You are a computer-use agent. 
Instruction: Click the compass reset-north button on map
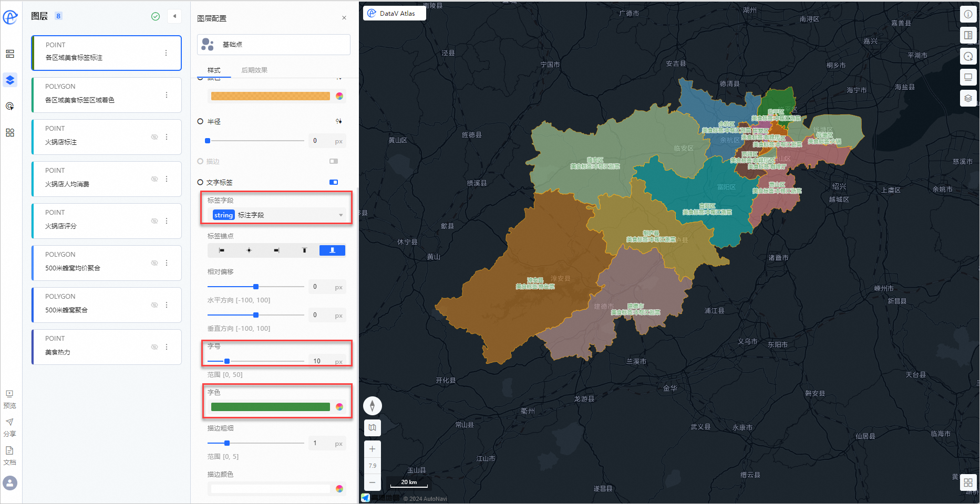tap(373, 406)
